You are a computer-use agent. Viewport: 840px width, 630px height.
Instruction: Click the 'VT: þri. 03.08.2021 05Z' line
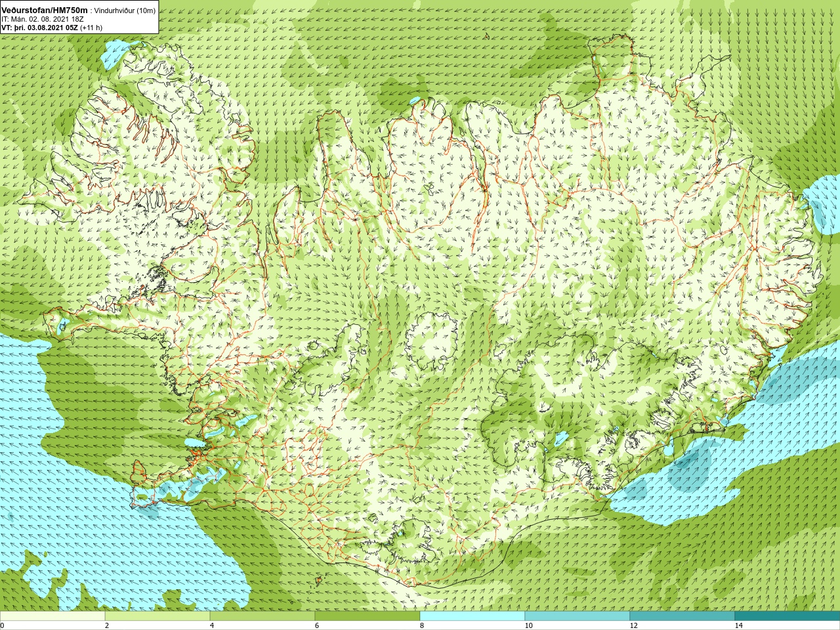(x=39, y=28)
